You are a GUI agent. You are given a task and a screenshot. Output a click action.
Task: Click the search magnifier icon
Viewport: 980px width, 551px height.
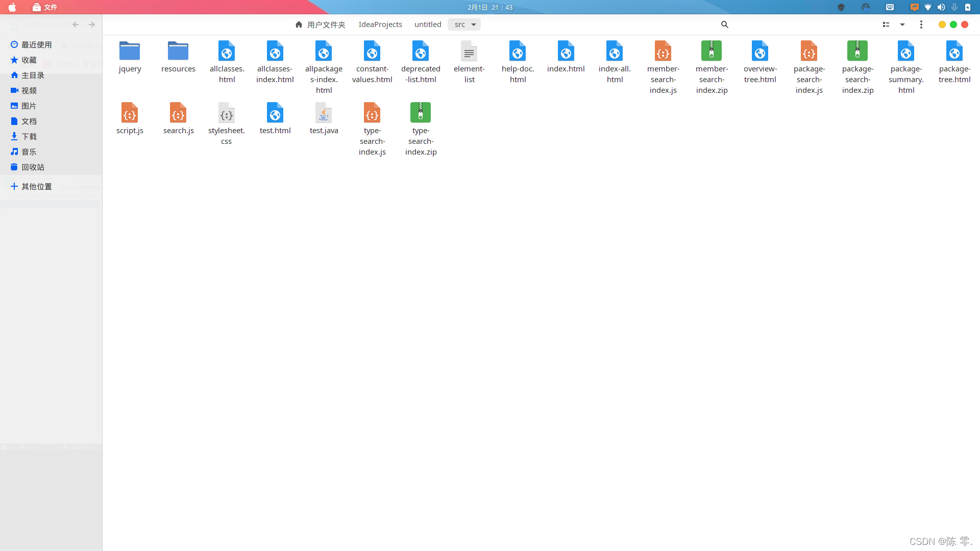(x=724, y=24)
